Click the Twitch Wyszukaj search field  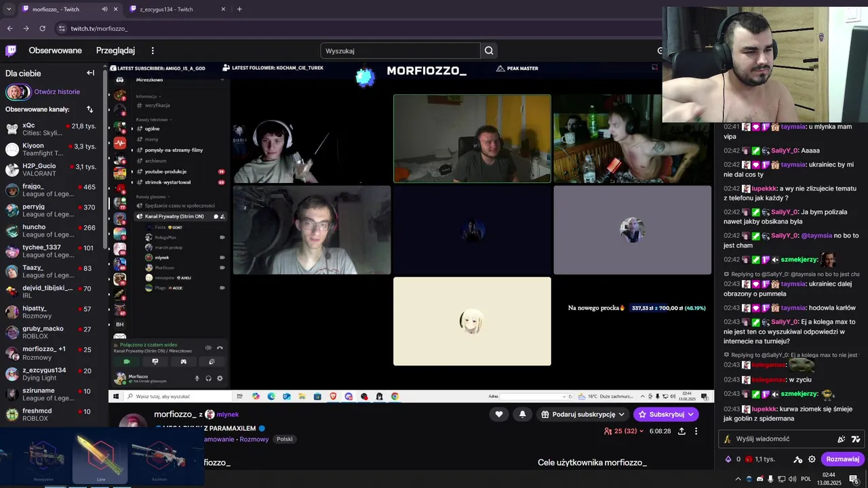click(x=400, y=51)
